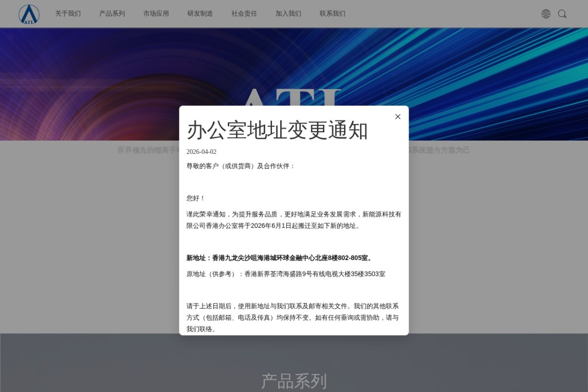
Task: Open the language globe icon
Action: point(546,14)
